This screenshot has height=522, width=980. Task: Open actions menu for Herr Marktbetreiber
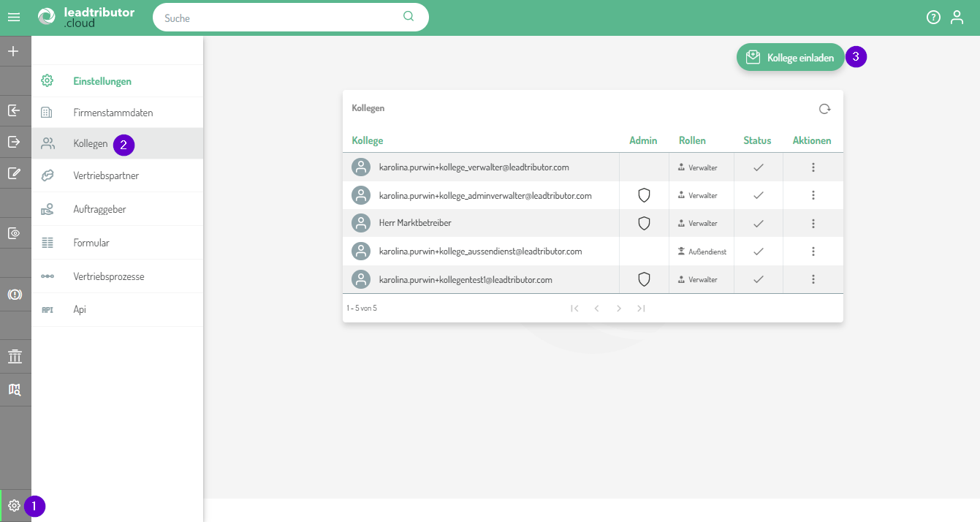813,223
